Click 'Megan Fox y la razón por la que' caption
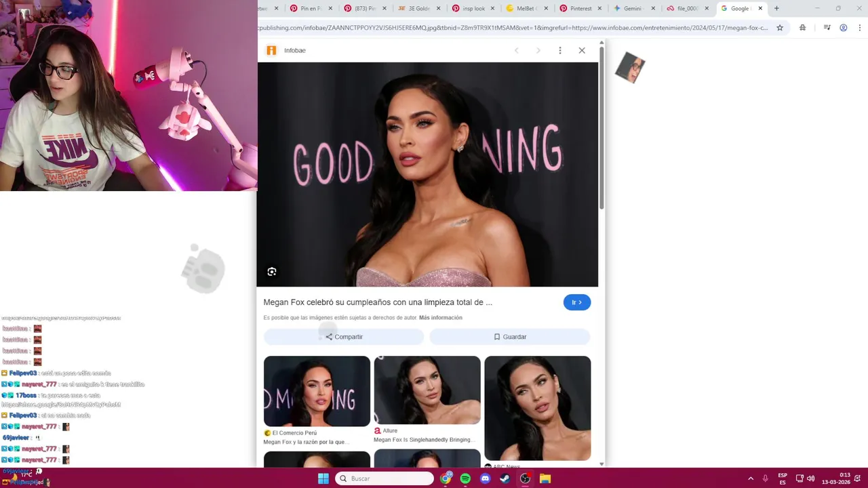Screen dimensions: 868x488 [x=307, y=442]
